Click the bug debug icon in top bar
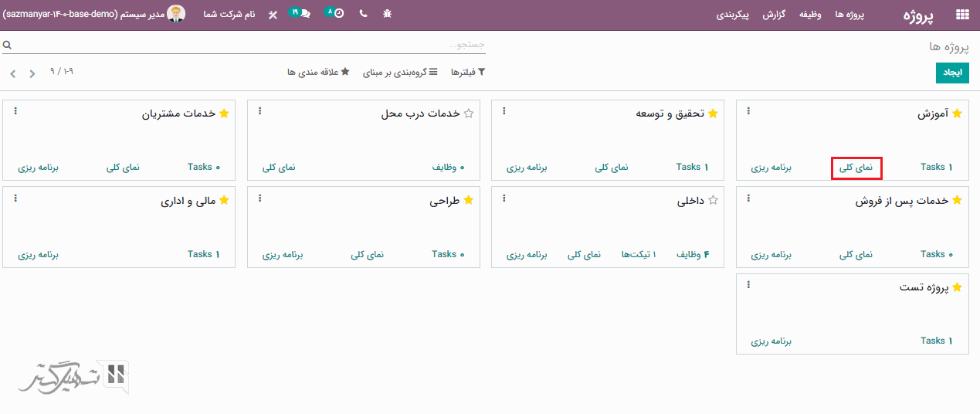This screenshot has height=414, width=980. click(388, 14)
